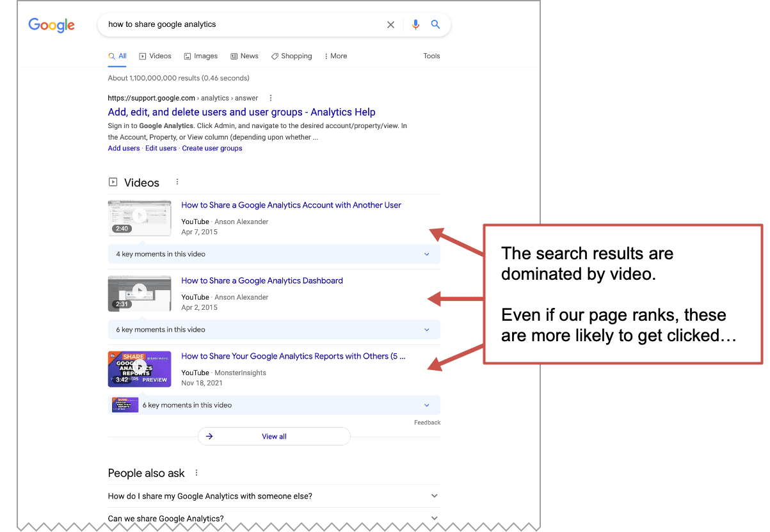
Task: Click small key moments thumbnail of MonsterInsights video
Action: (x=125, y=405)
